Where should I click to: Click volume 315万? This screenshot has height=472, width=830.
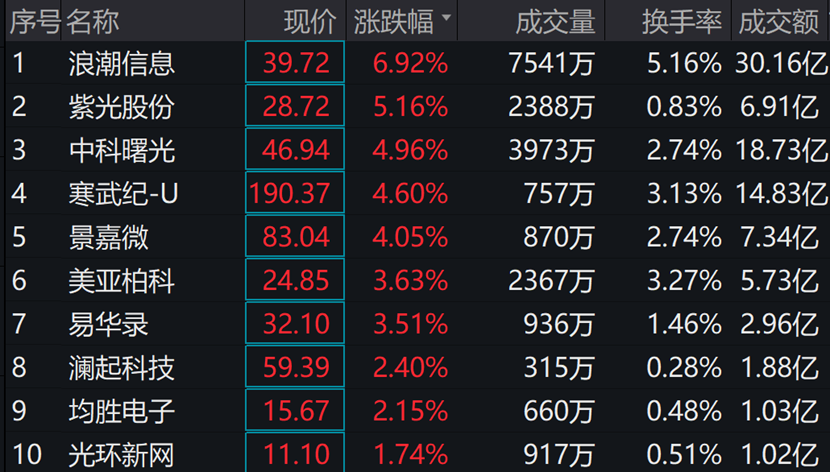559,367
